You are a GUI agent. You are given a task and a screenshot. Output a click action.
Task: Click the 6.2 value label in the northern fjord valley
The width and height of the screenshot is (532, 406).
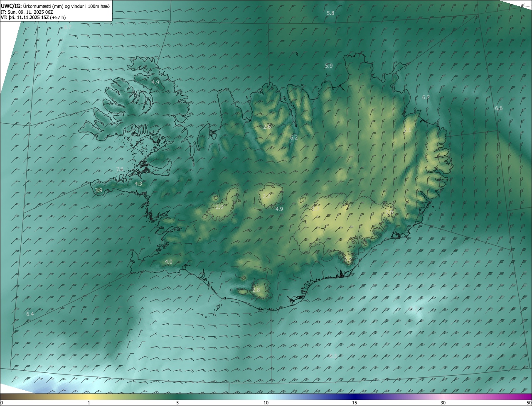pos(294,137)
